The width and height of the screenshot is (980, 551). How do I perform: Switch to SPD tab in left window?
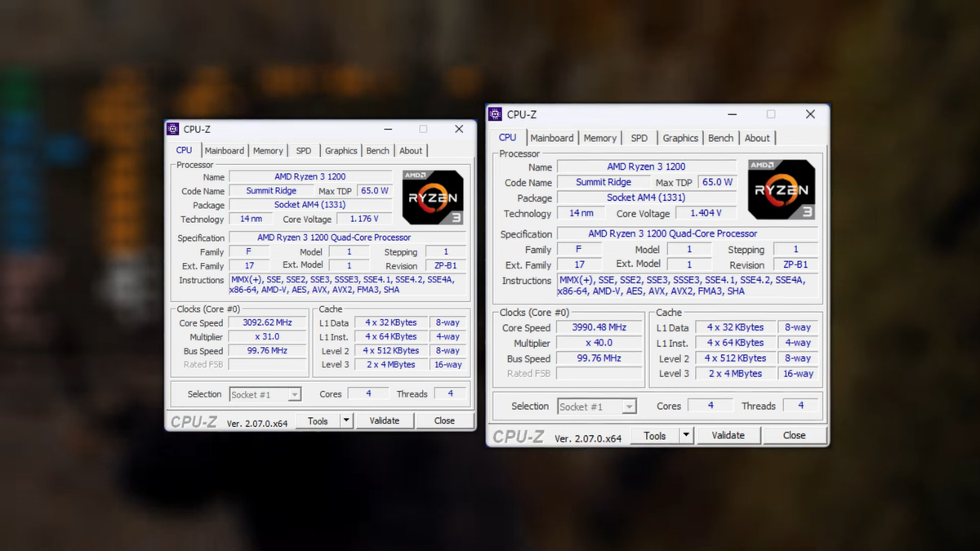tap(304, 151)
